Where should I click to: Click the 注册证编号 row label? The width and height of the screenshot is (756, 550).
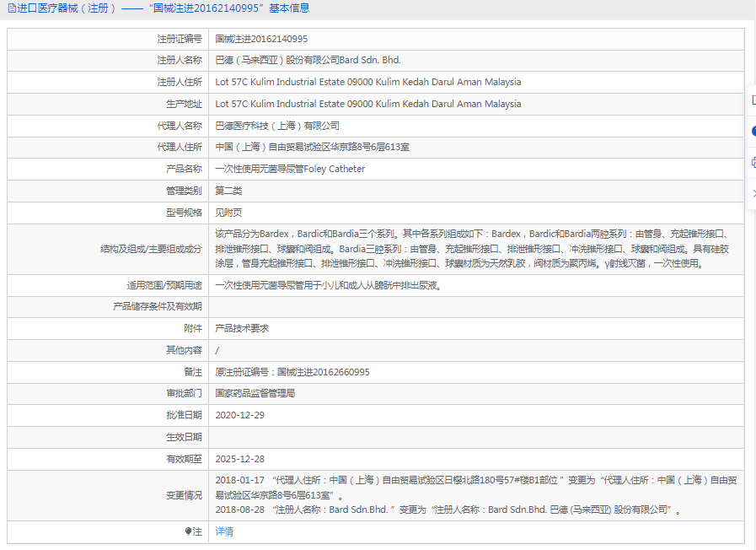click(x=180, y=39)
